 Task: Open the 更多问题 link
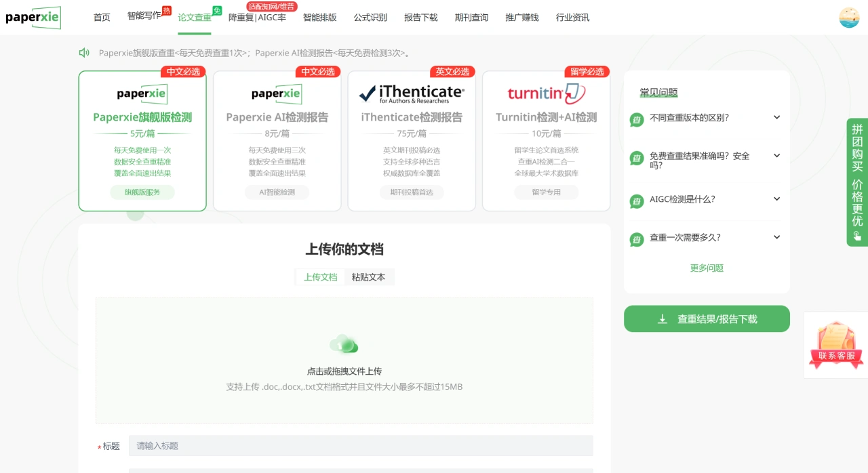[707, 268]
